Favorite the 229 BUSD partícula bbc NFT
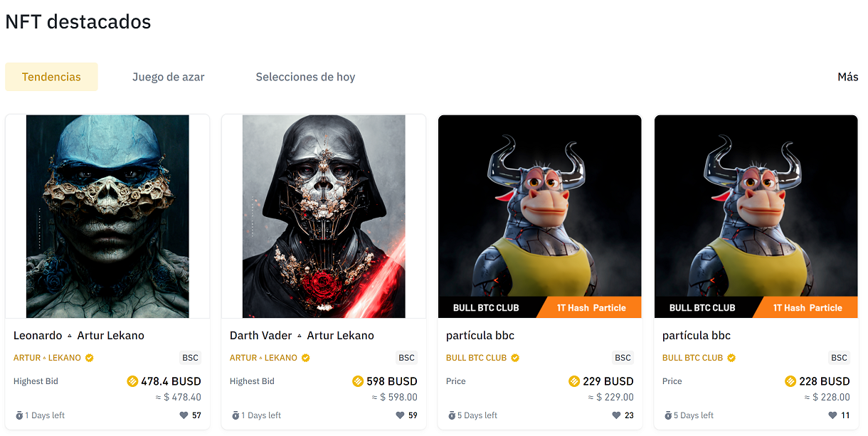Viewport: 868px width, 436px height. click(616, 415)
